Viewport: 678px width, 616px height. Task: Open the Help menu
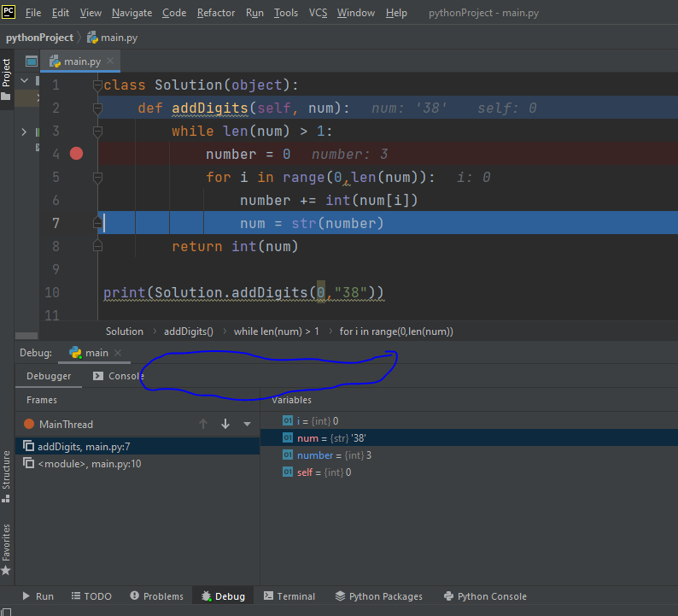[x=396, y=13]
